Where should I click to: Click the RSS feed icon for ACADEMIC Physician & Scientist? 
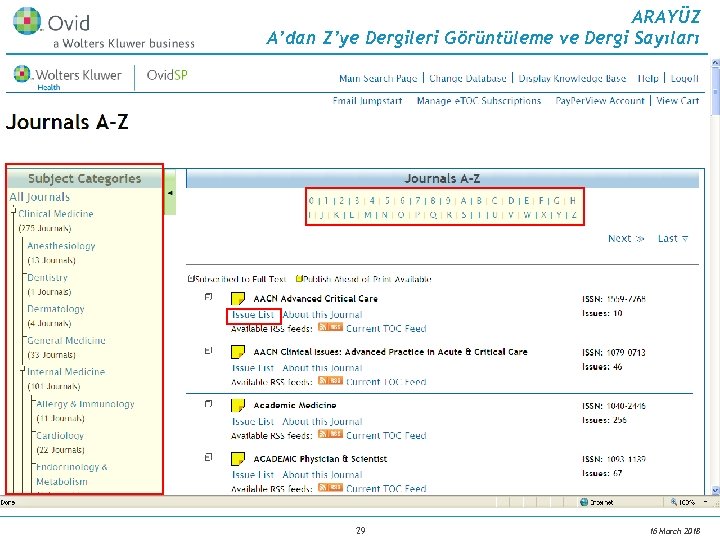coord(330,487)
